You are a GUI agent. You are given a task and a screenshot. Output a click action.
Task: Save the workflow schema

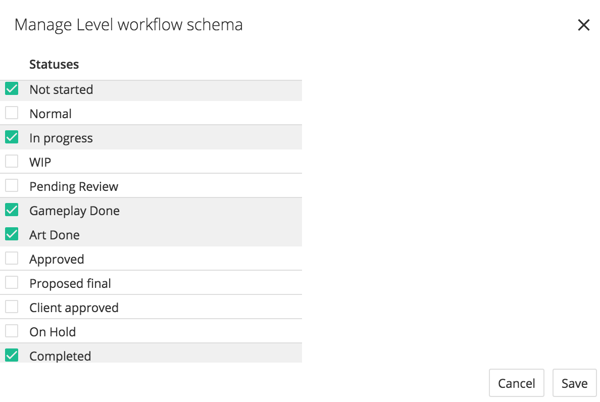[574, 383]
